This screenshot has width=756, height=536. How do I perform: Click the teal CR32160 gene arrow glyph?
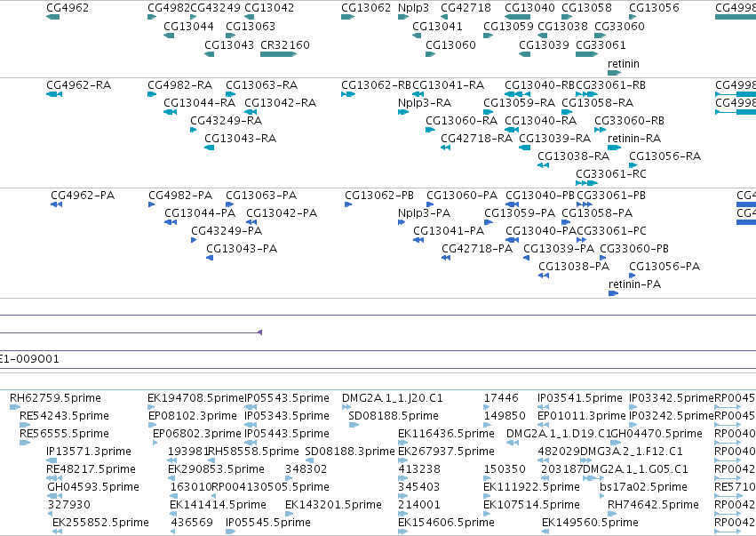coord(278,54)
